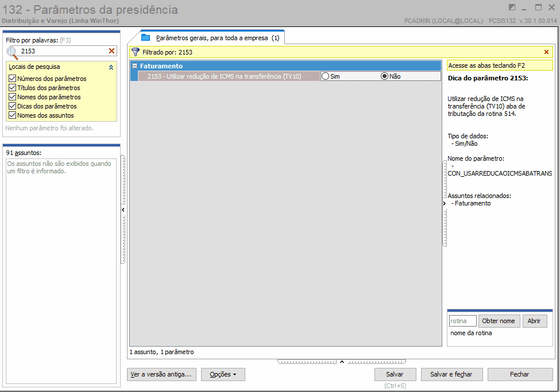This screenshot has height=392, width=560.
Task: Uncheck Números dos parâmetros
Action: [13, 78]
